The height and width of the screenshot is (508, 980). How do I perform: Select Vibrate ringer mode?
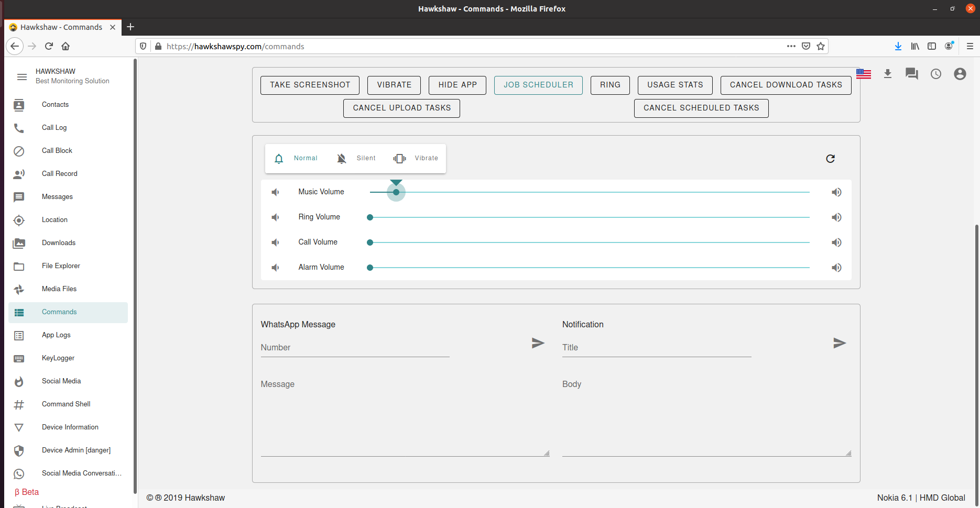pyautogui.click(x=416, y=158)
